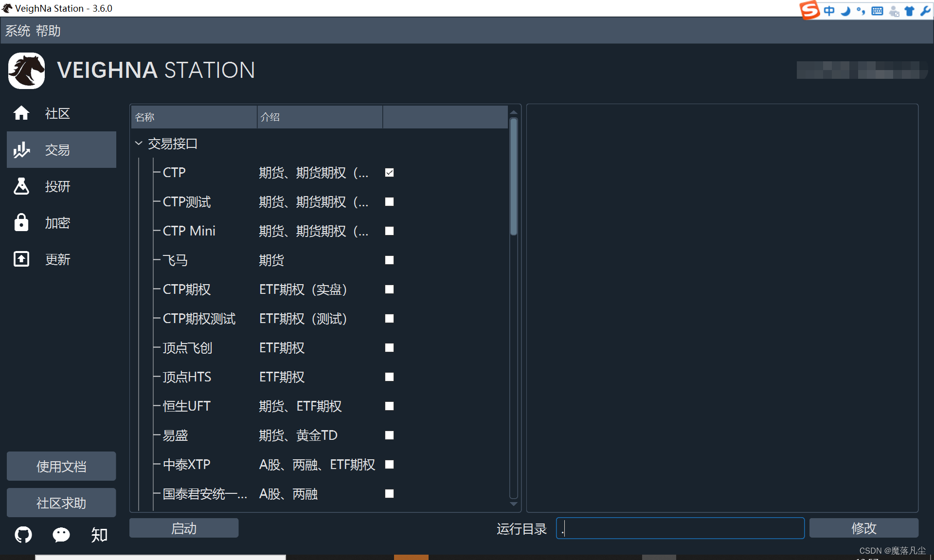Click the 修改 button
This screenshot has height=560, width=934.
[x=863, y=528]
